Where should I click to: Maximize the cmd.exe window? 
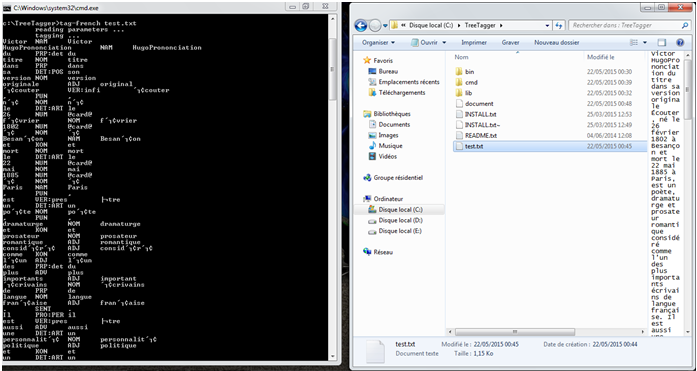click(x=306, y=7)
